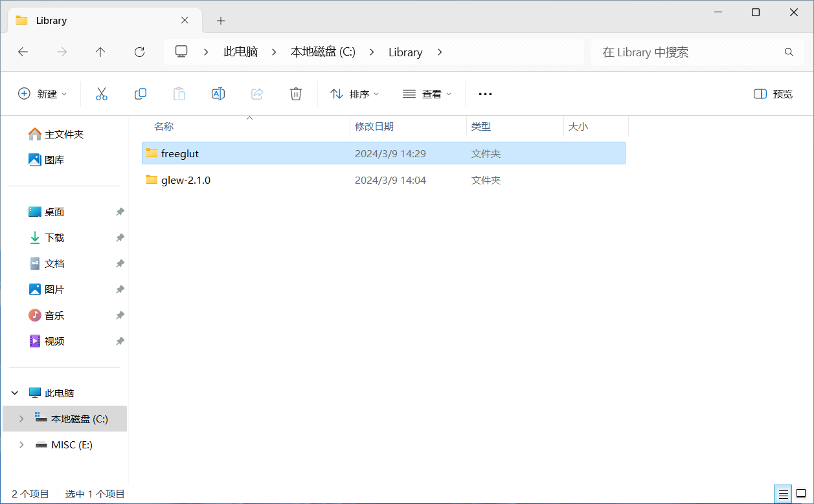This screenshot has width=814, height=504.
Task: Open the 新建 dropdown menu
Action: (x=42, y=94)
